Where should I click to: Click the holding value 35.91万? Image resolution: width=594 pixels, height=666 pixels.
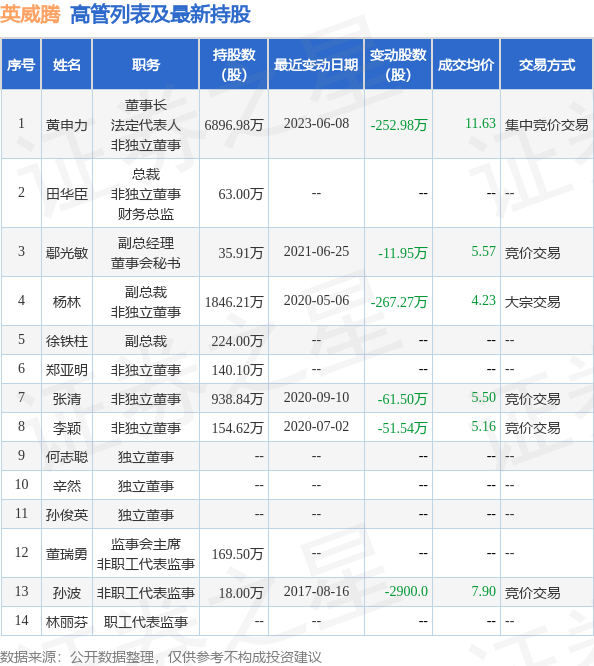coord(240,253)
